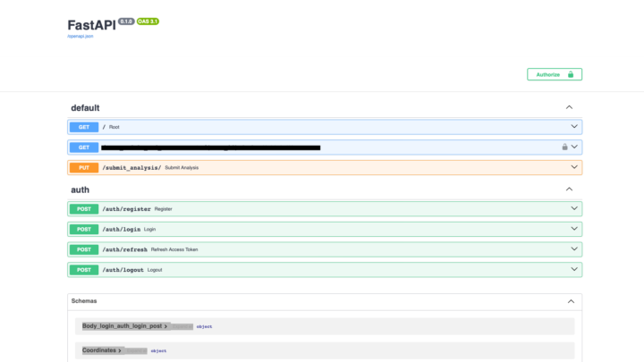Open the /auth/register endpoint path
The width and height of the screenshot is (644, 362).
124,208
